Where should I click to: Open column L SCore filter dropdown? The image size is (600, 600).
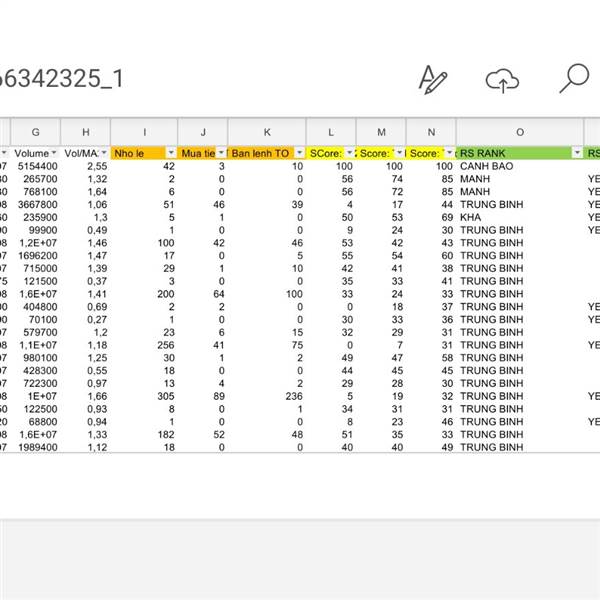349,153
